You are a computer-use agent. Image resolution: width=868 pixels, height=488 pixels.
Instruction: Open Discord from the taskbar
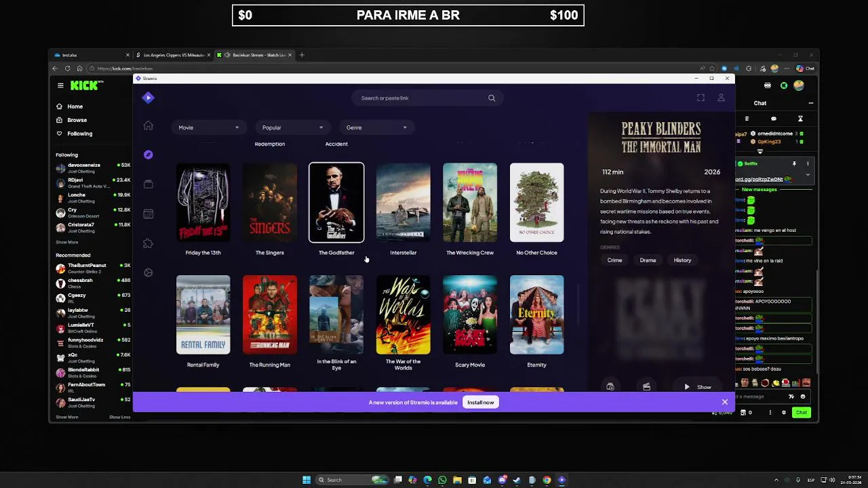tap(502, 480)
